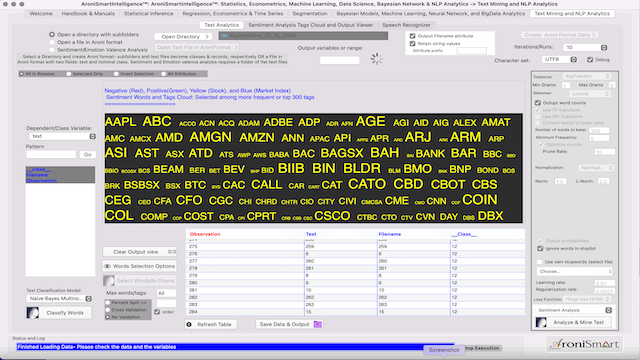Click the round icon on Refresh Table button
The image size is (640, 360).
click(189, 324)
